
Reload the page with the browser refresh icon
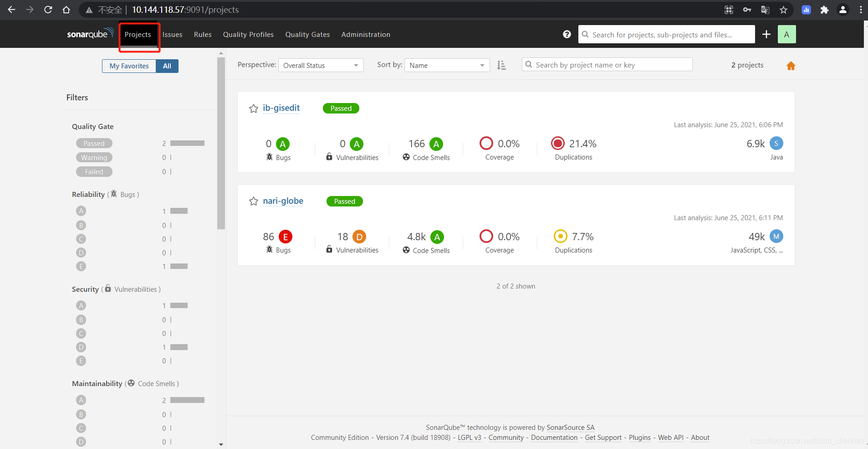click(48, 10)
